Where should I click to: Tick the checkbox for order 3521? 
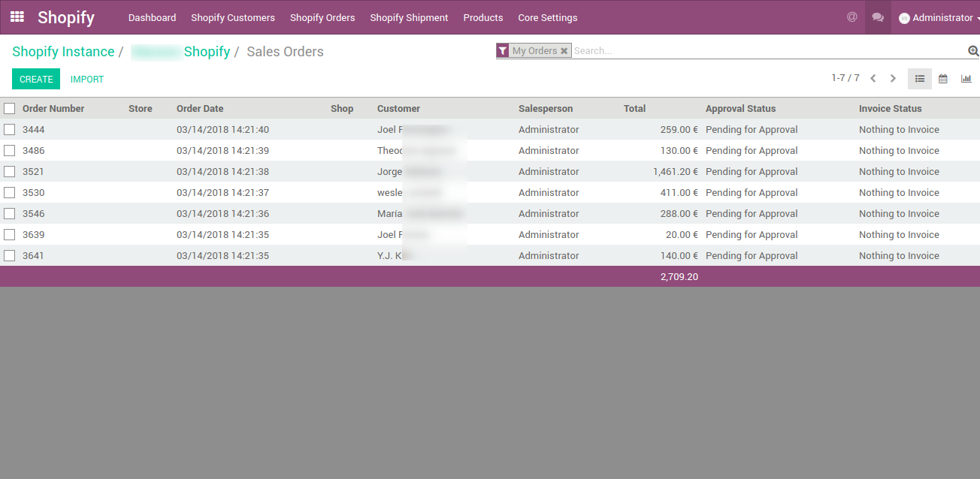point(9,172)
